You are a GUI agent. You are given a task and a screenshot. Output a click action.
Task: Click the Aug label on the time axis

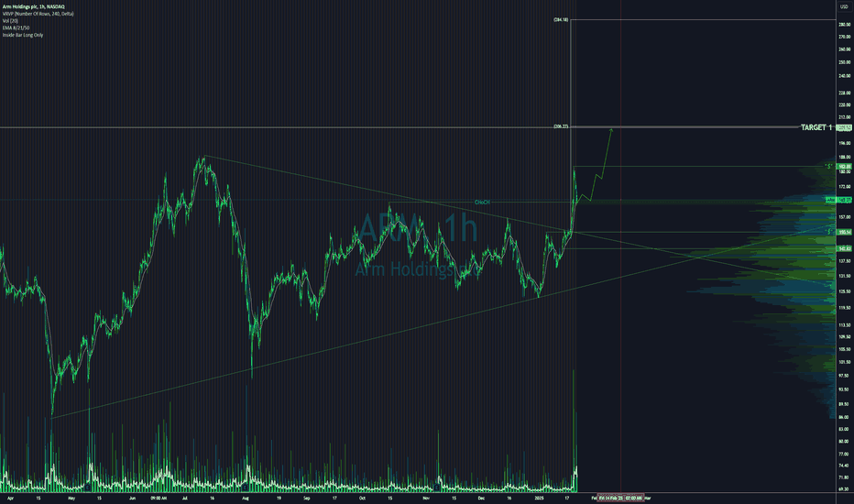tap(245, 498)
